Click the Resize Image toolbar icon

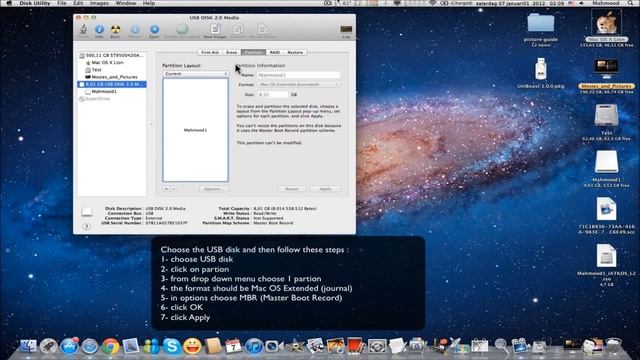pyautogui.click(x=263, y=30)
